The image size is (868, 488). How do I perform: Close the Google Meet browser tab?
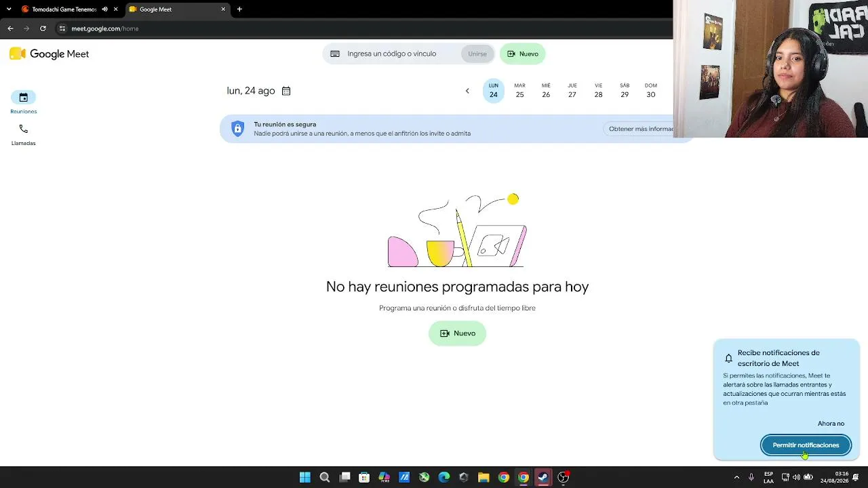coord(223,9)
